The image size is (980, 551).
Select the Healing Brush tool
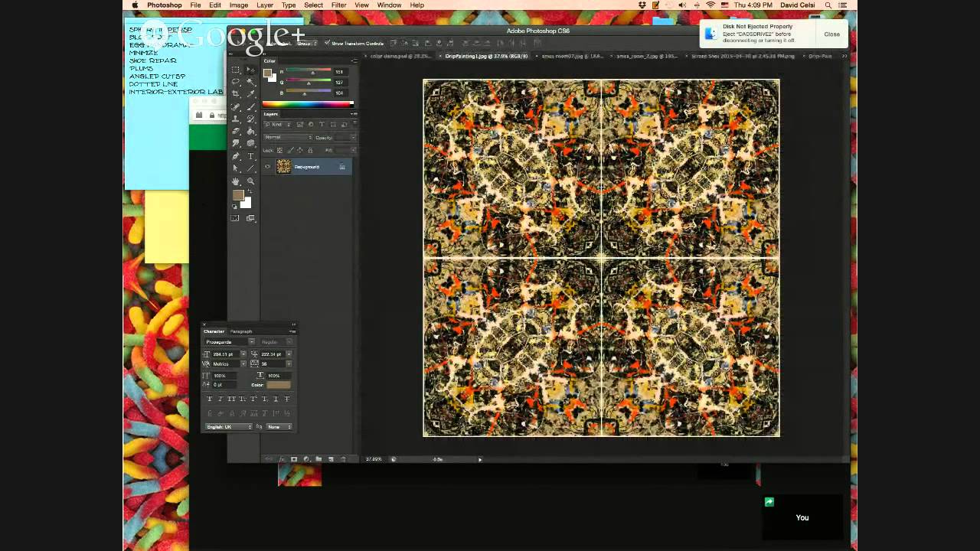[x=236, y=106]
